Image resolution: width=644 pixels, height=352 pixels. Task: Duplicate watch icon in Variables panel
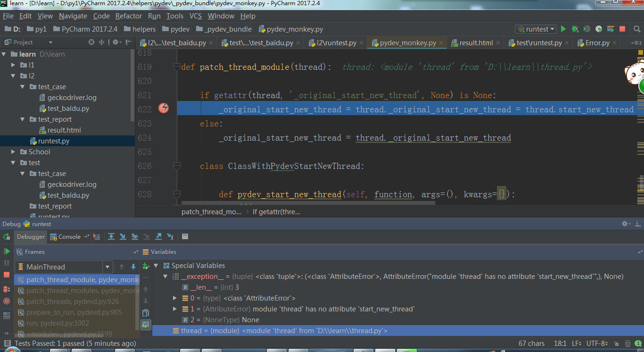(146, 313)
